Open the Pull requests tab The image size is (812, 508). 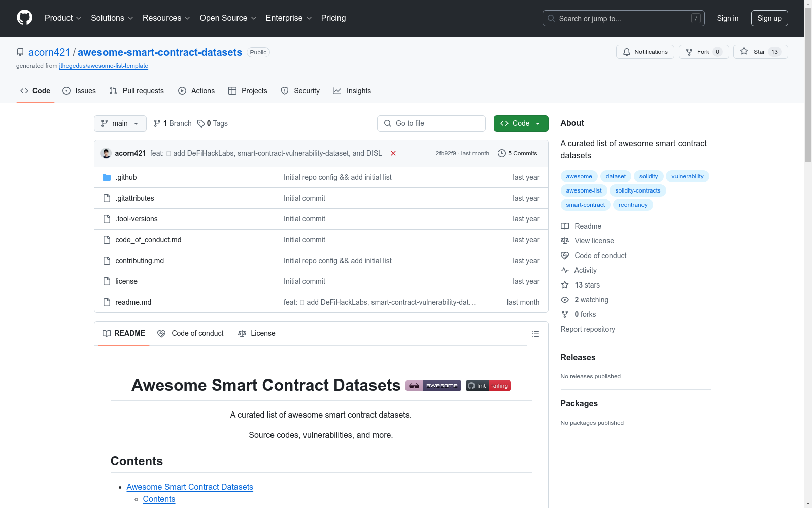pos(137,91)
